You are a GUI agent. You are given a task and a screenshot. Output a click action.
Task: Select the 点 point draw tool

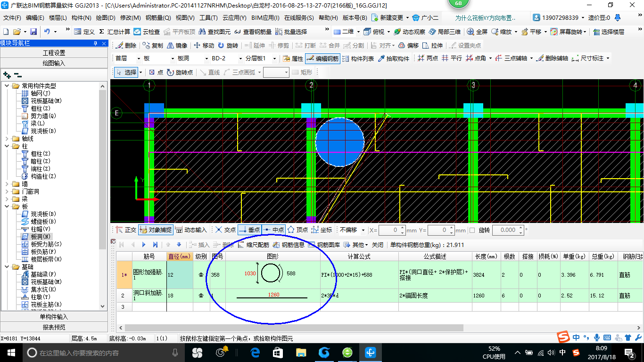tap(156, 72)
